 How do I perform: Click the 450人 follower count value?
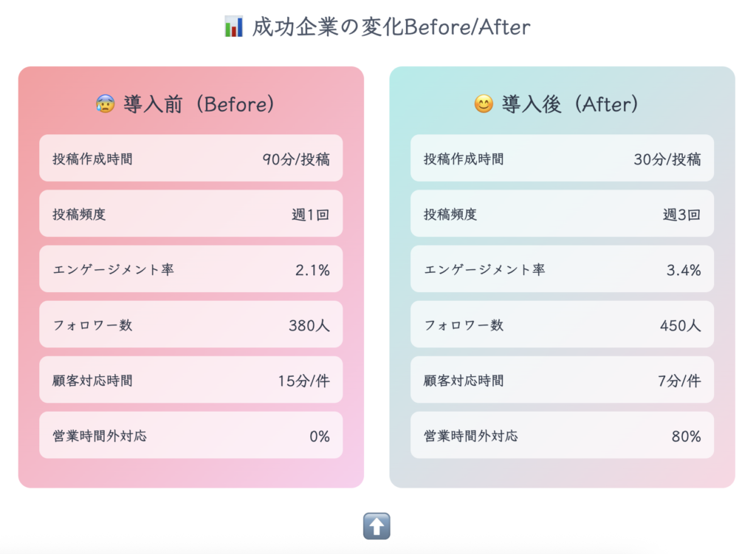pos(680,325)
